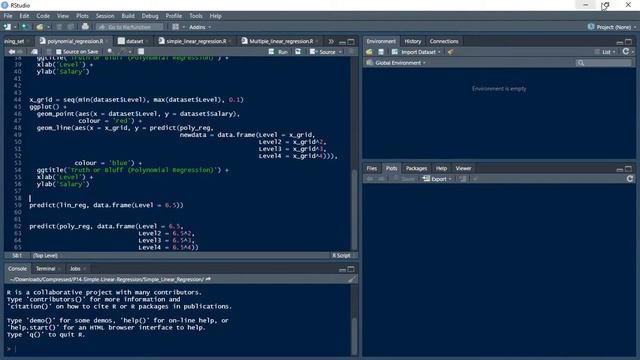Open the File menu
The image size is (640, 360).
tap(8, 16)
